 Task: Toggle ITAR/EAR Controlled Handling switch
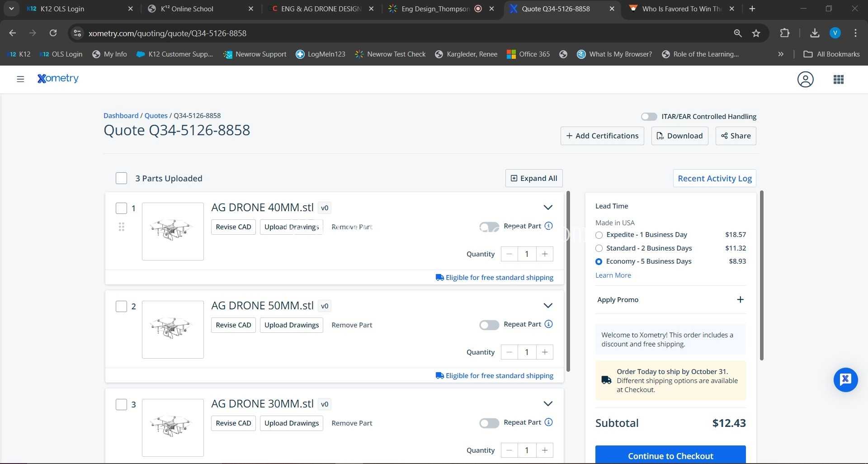click(649, 117)
